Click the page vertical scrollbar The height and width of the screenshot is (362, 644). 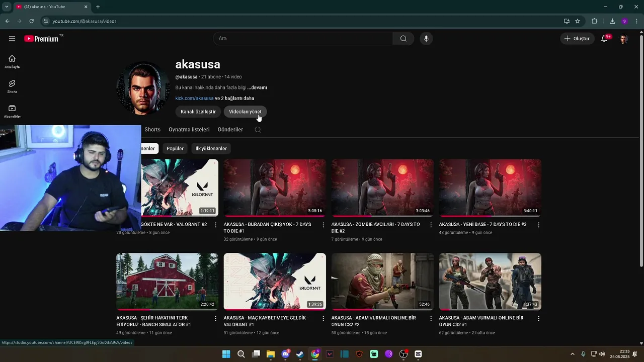pyautogui.click(x=641, y=151)
